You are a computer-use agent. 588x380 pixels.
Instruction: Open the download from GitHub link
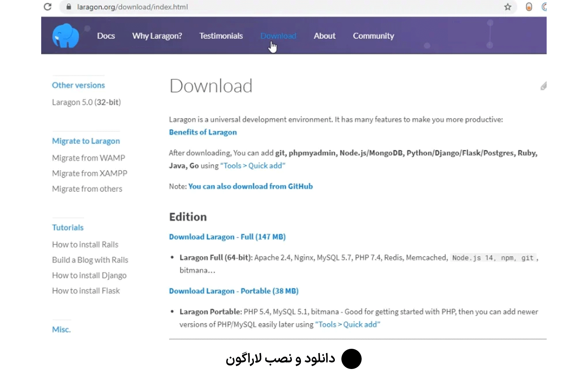(251, 186)
